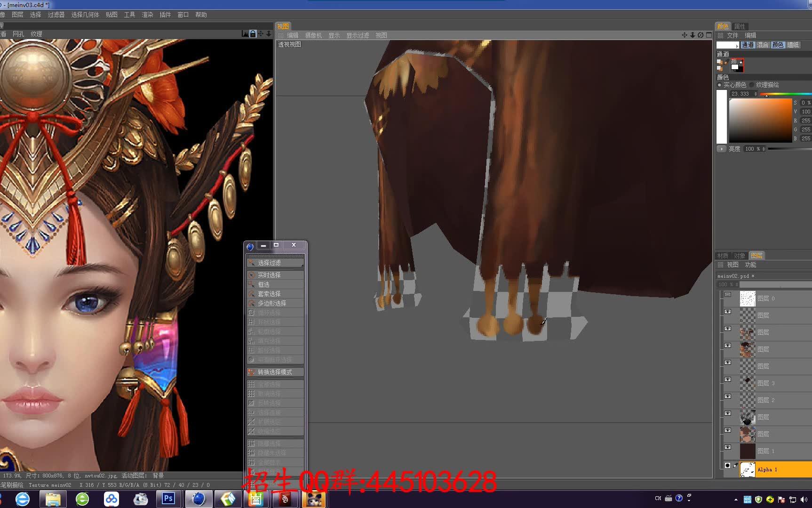Image resolution: width=812 pixels, height=508 pixels.
Task: Toggle visibility of 图层 0 layer
Action: (728, 295)
